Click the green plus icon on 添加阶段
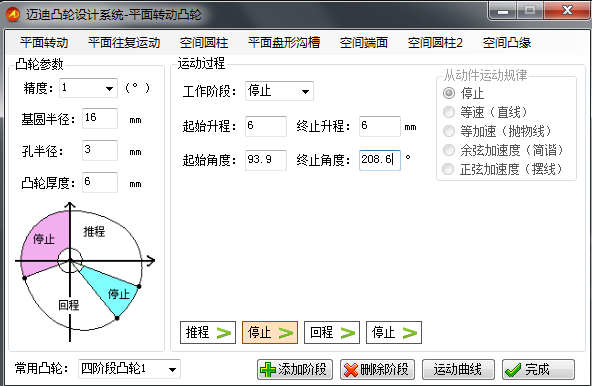Image resolution: width=592 pixels, height=386 pixels. (x=268, y=370)
